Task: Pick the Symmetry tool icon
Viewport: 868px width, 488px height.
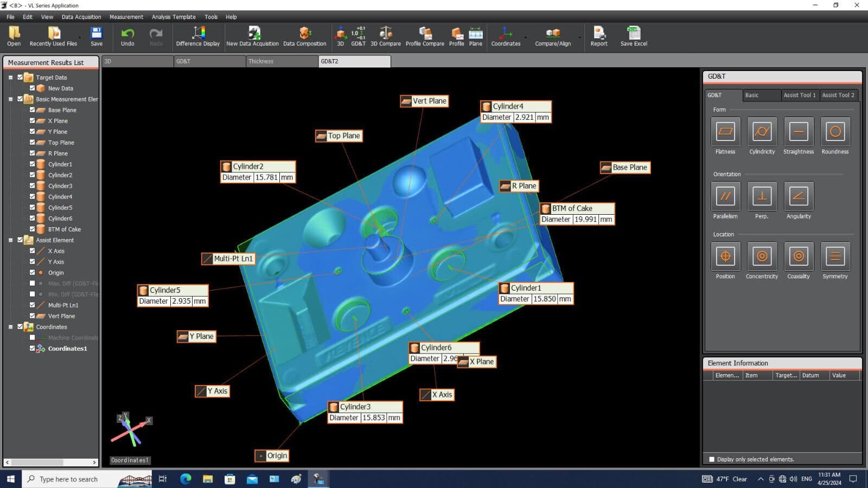Action: 835,256
